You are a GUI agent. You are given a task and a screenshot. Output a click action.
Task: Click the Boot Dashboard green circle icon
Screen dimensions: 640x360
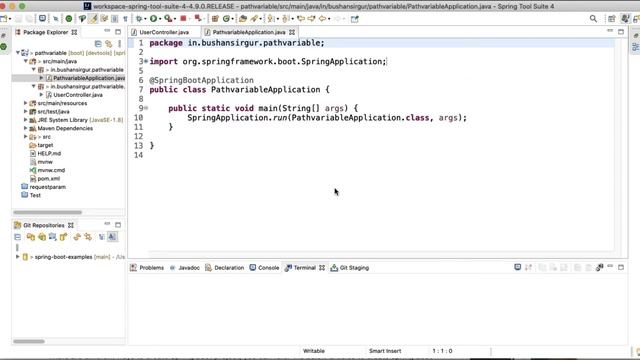69,19
